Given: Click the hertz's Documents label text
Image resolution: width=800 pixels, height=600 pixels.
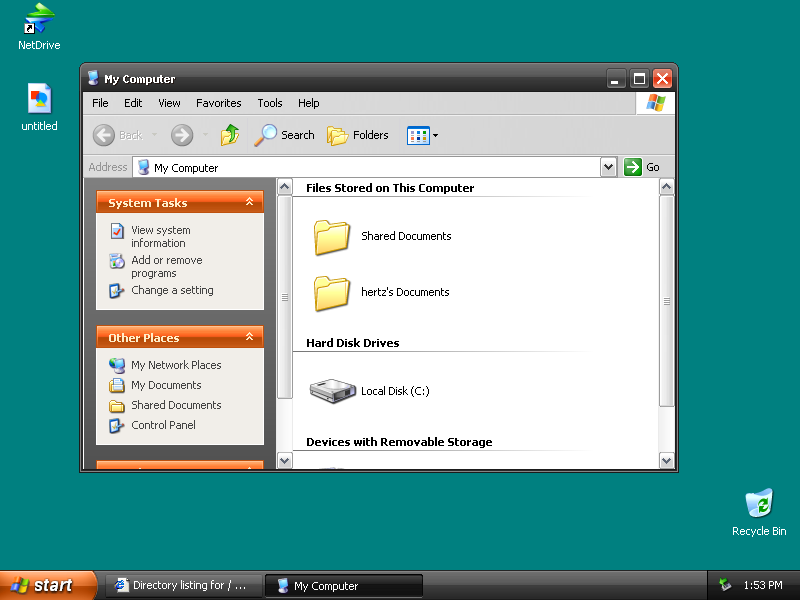Looking at the screenshot, I should coord(405,292).
